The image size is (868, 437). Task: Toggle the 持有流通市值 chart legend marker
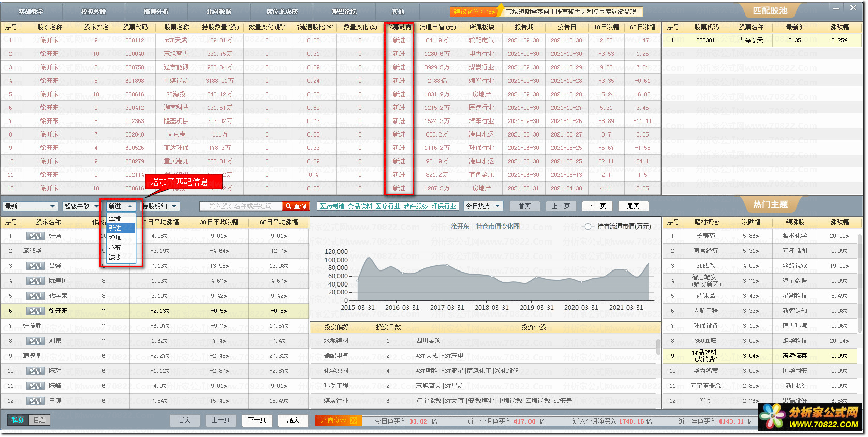pyautogui.click(x=587, y=227)
